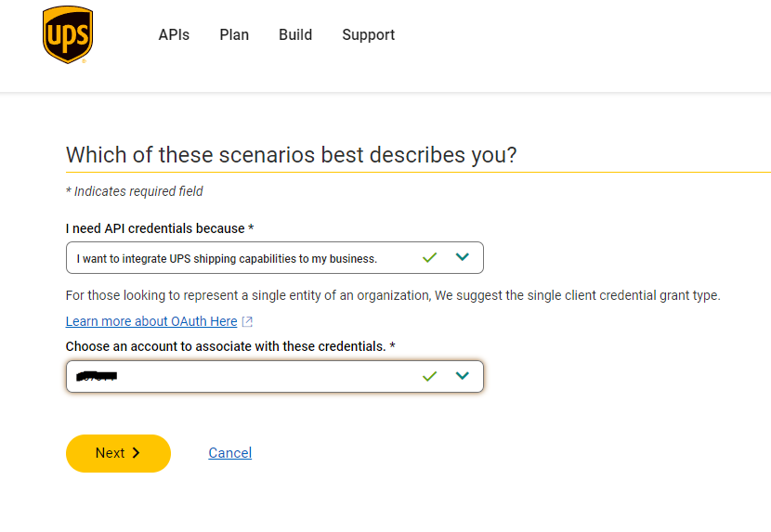Screen dimensions: 771x532
Task: Click the redacted account number text
Action: [x=97, y=376]
